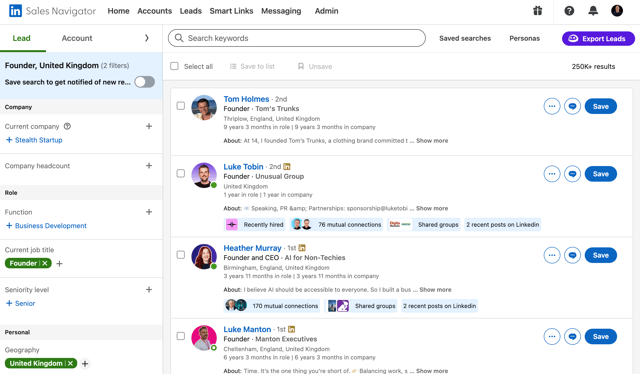The height and width of the screenshot is (374, 640).
Task: Open Luke Tobin's Recently hired tag
Action: (x=255, y=224)
